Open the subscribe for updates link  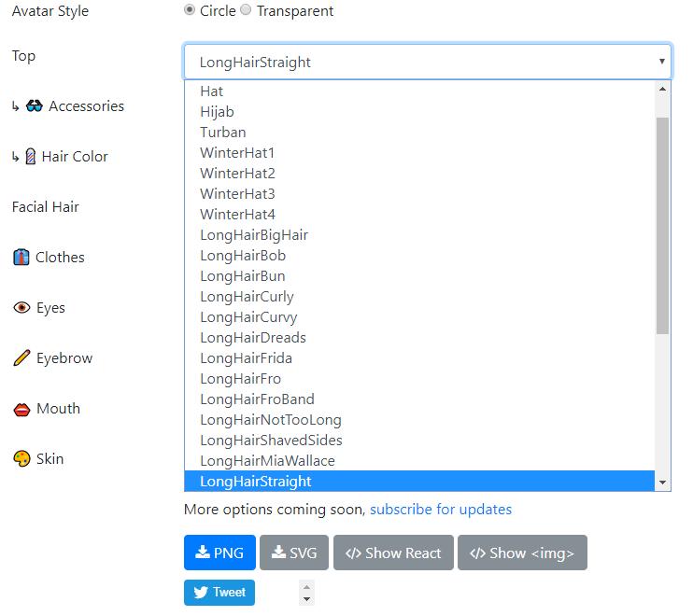(x=441, y=510)
